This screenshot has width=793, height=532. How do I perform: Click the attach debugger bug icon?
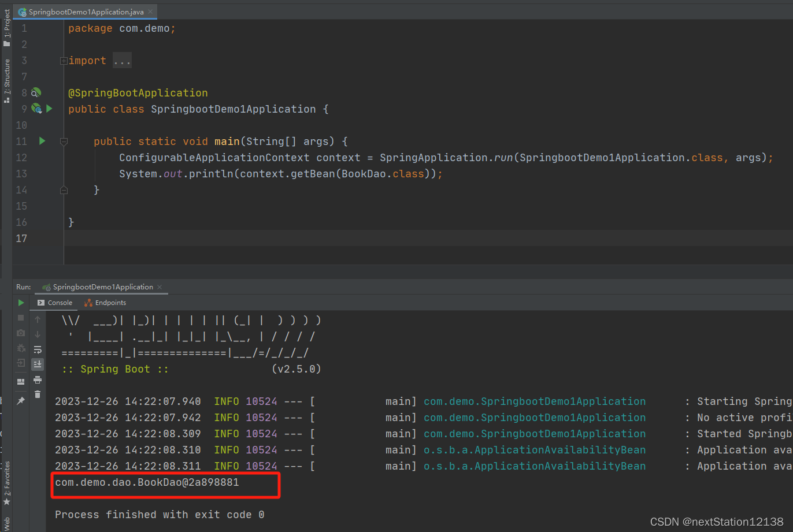[21, 348]
